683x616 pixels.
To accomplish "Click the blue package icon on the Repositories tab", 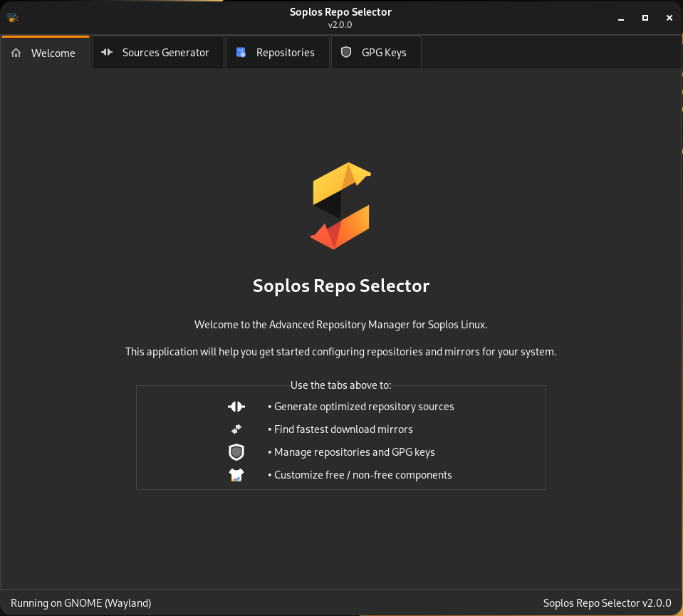I will [240, 52].
